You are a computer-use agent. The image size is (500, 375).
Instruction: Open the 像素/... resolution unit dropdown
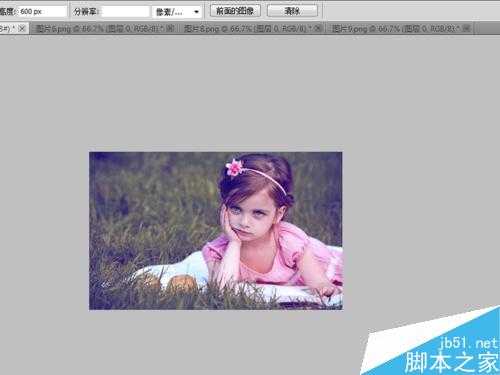click(177, 12)
